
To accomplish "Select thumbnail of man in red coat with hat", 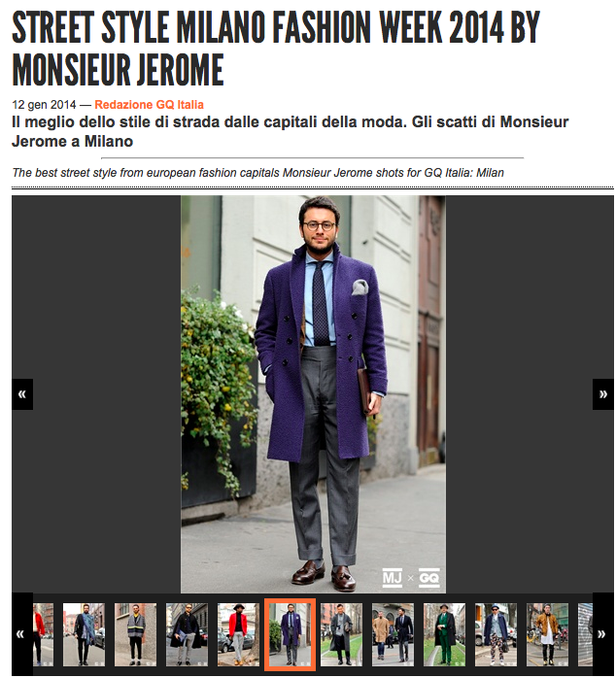I will pyautogui.click(x=238, y=634).
